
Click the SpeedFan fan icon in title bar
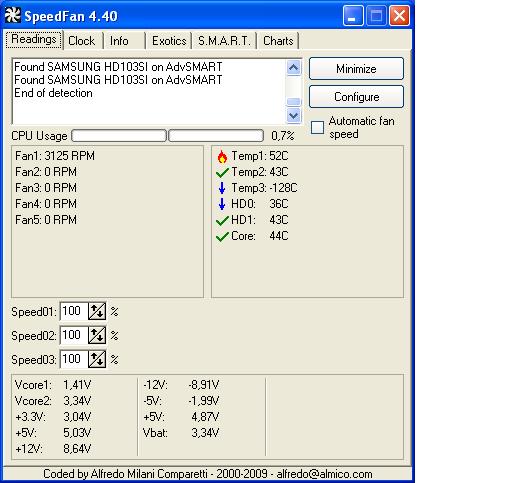[13, 15]
